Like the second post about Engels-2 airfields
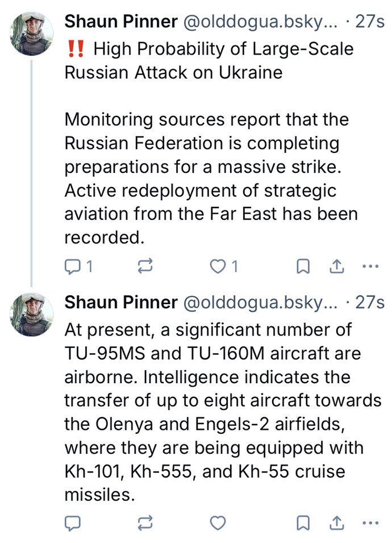Image resolution: width=392 pixels, height=543 pixels. coord(218,523)
